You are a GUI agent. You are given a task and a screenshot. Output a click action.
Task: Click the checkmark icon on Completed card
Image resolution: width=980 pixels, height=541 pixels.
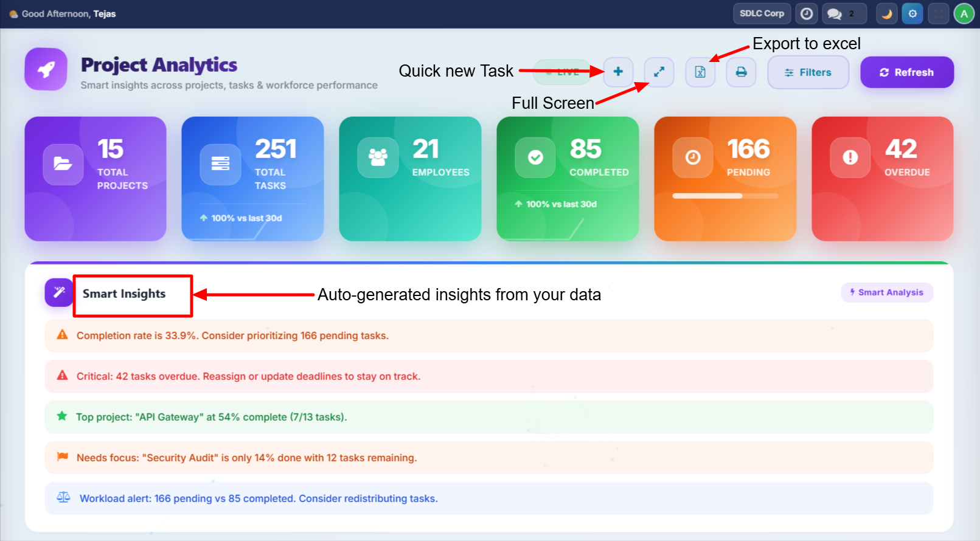(x=535, y=157)
